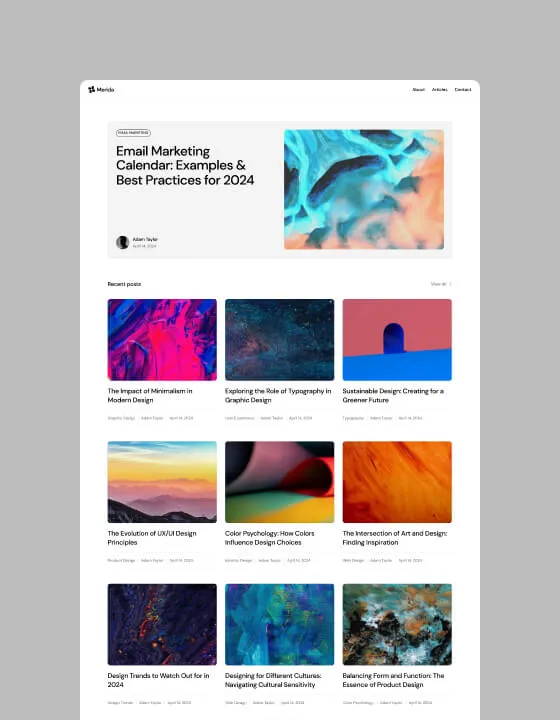Open the Sustainable Design article link
This screenshot has height=720, width=560.
pyautogui.click(x=393, y=395)
